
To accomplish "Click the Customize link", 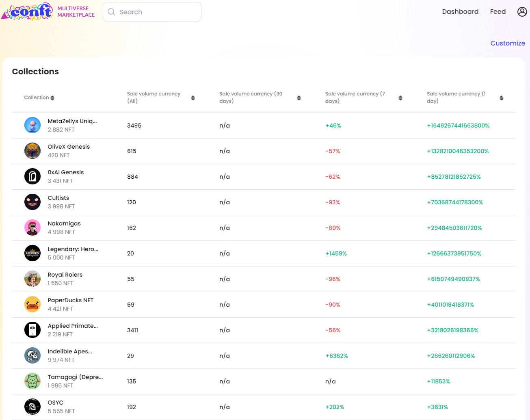I will coord(508,43).
